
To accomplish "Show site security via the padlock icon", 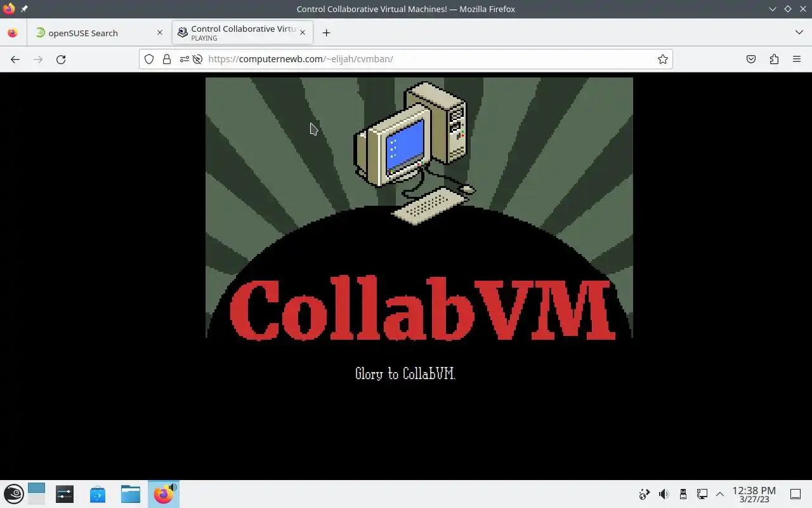I will click(166, 59).
